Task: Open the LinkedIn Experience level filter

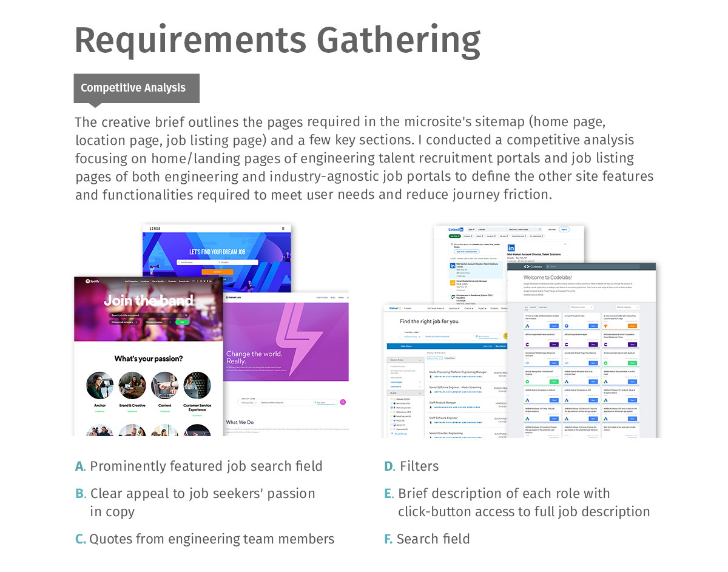Action: click(519, 236)
